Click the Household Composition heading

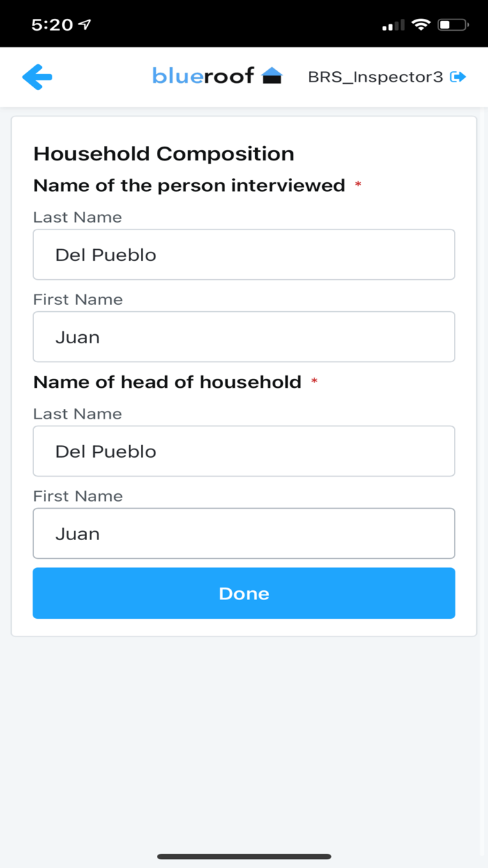[x=164, y=154]
